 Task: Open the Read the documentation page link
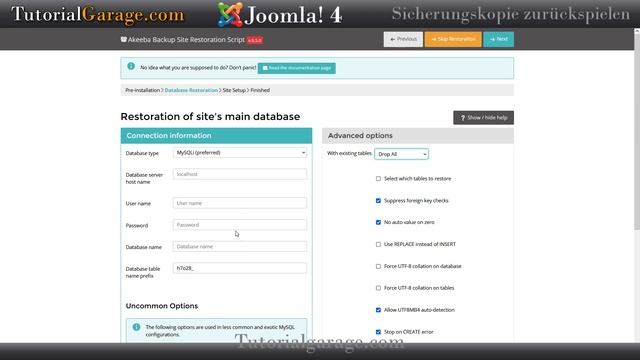pos(297,68)
